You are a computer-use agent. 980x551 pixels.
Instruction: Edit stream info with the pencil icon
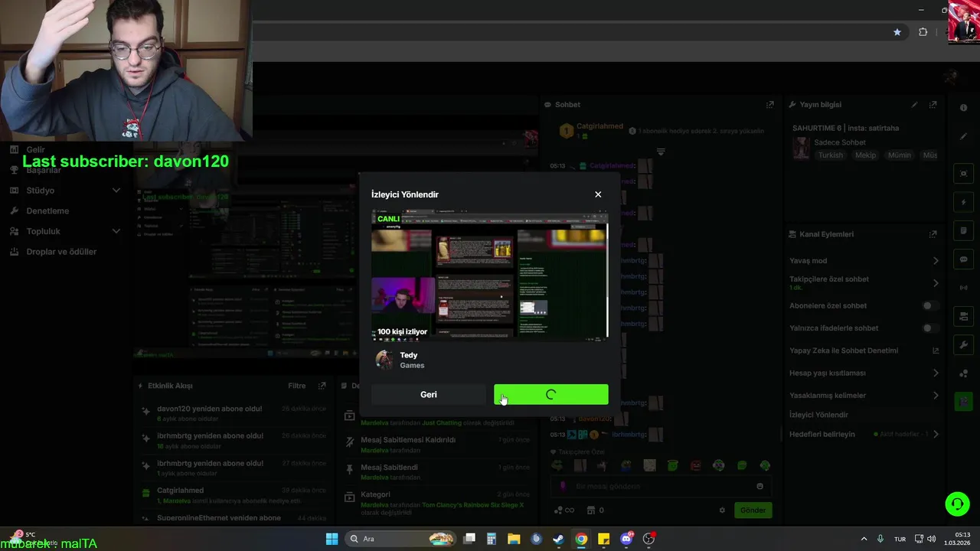914,105
